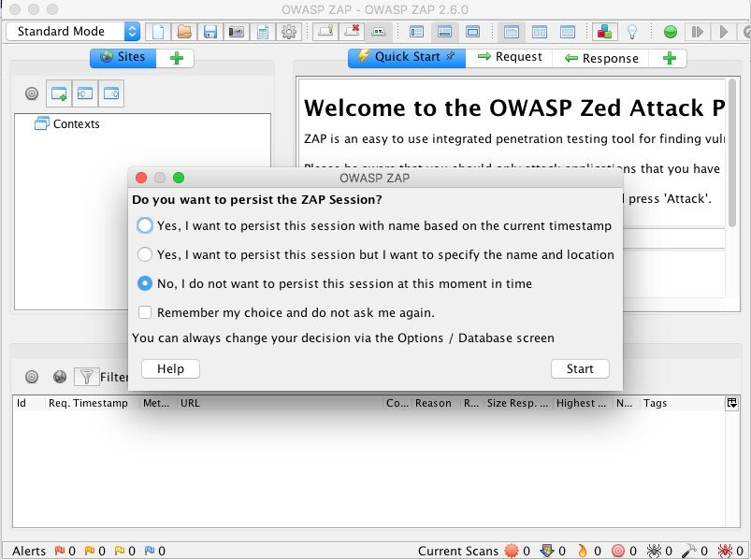
Task: Click the red high-alert flag count
Action: 65,551
